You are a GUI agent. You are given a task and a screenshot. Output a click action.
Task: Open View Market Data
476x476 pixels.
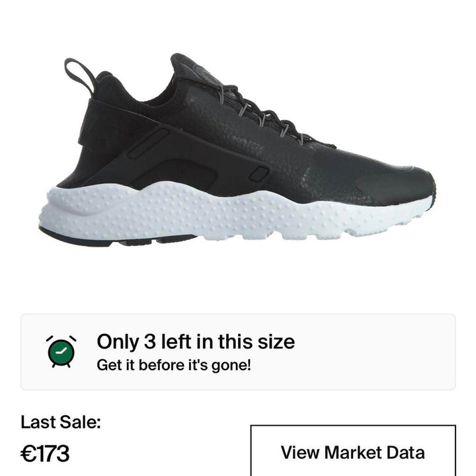click(353, 452)
